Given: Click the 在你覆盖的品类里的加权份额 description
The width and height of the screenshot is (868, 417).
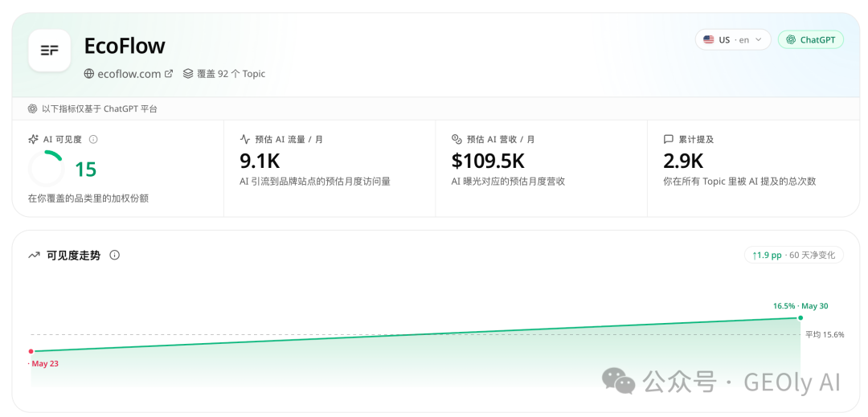Looking at the screenshot, I should pos(88,198).
